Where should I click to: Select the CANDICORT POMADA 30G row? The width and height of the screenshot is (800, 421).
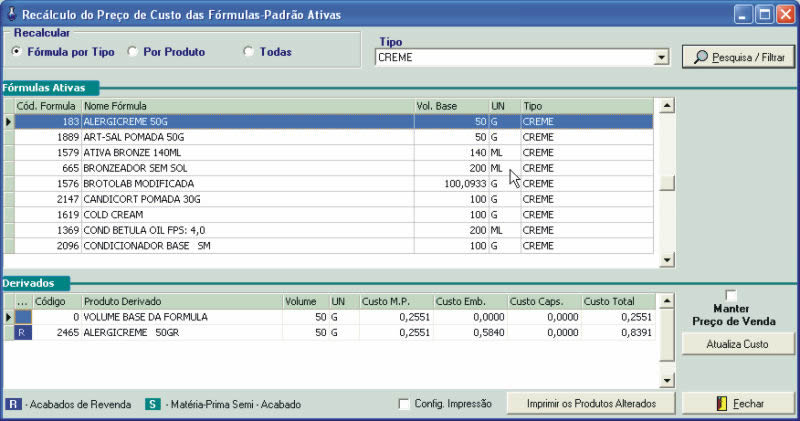334,199
